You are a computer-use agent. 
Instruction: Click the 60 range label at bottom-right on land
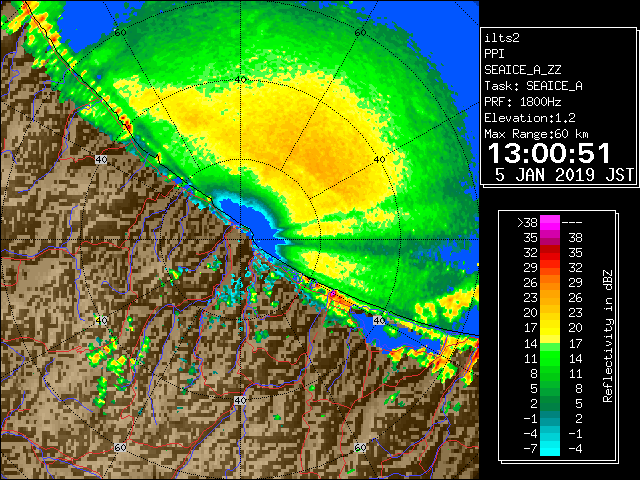(360, 447)
